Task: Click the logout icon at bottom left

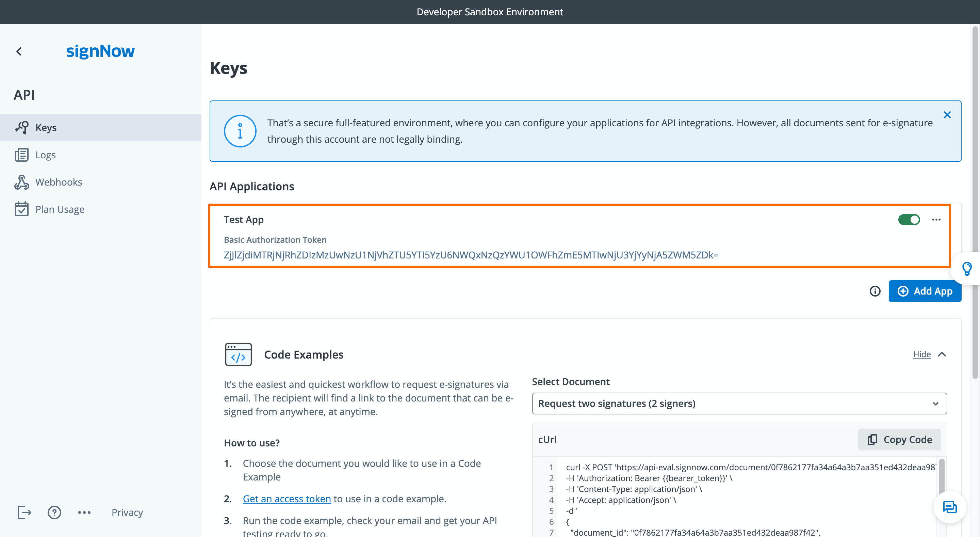Action: 24,512
